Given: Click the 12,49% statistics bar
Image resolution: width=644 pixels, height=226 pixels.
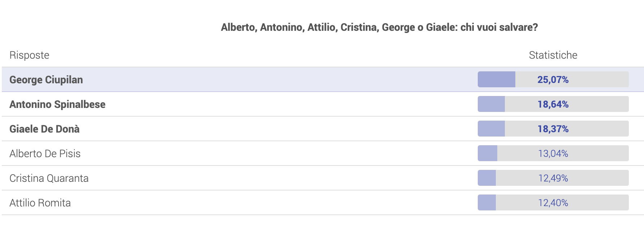Looking at the screenshot, I should pos(553,178).
